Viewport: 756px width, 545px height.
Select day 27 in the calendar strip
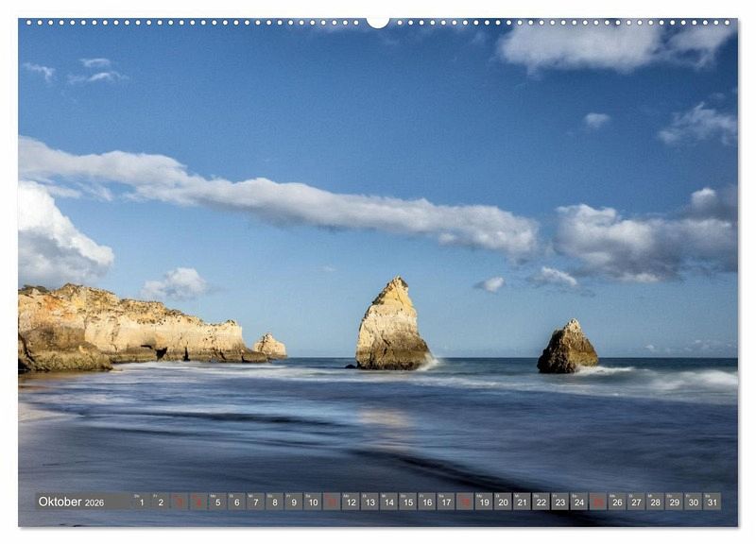[636, 502]
